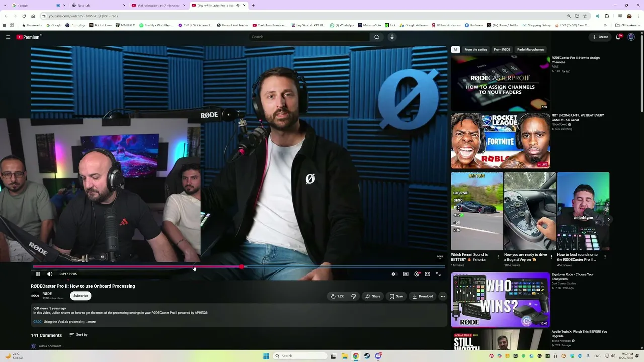644x362 pixels.
Task: Open the browser extensions puzzle icon
Action: click(x=607, y=16)
